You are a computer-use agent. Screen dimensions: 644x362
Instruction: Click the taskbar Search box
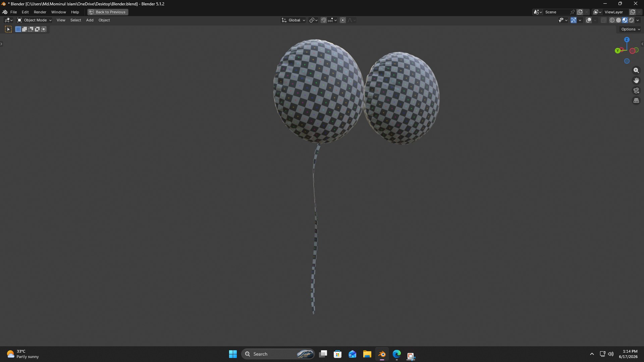278,354
